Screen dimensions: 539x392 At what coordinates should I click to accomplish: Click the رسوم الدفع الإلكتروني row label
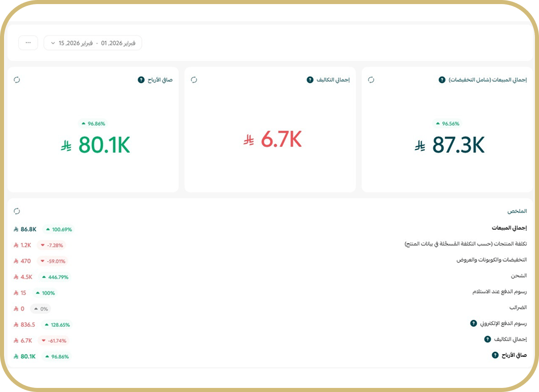tap(503, 323)
